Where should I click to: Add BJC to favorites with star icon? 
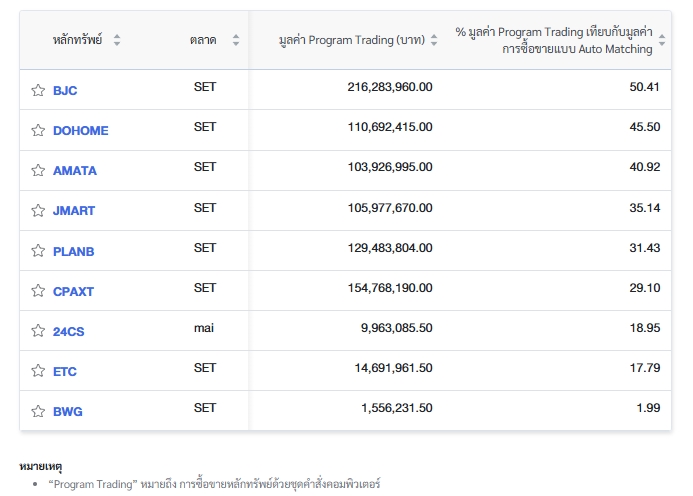38,90
